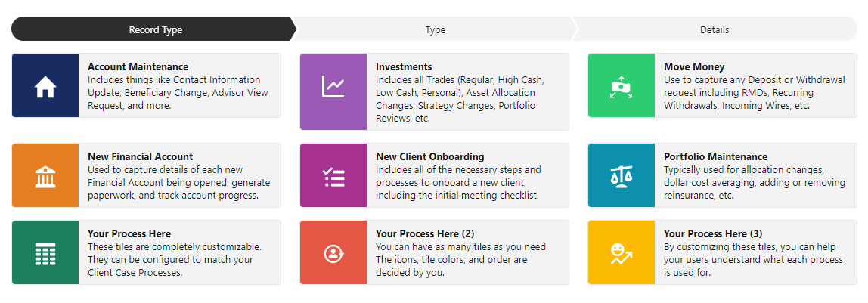Click the green table grid icon
The image size is (868, 303).
coord(45,254)
